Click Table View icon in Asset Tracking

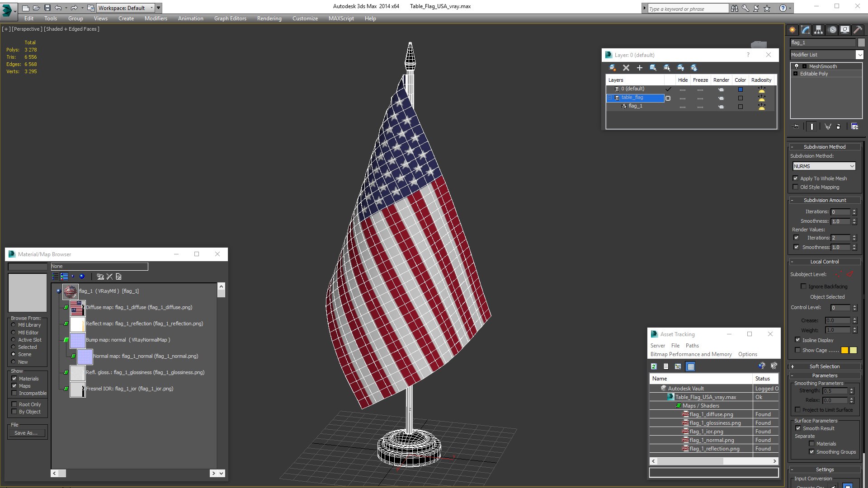(x=690, y=366)
